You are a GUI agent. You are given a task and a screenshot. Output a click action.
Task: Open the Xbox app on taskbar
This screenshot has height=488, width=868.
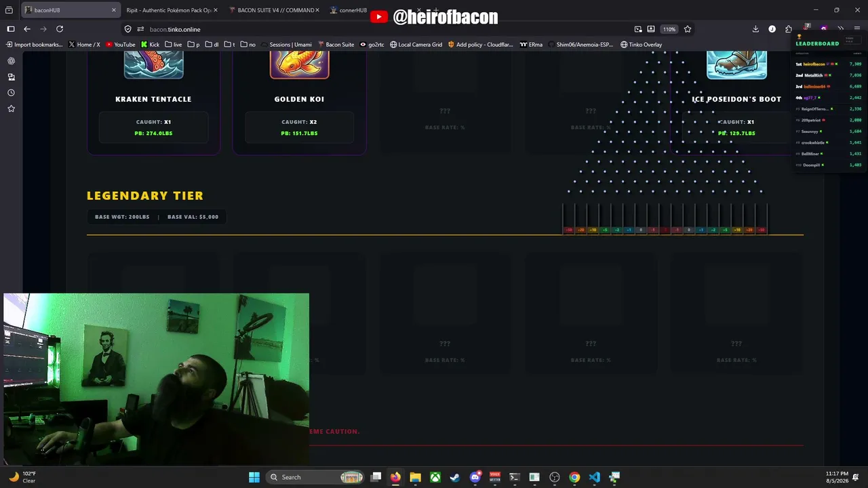coord(435,477)
